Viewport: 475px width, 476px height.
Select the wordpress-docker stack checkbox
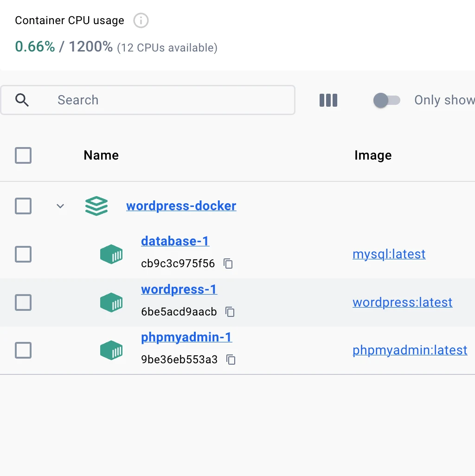[23, 206]
